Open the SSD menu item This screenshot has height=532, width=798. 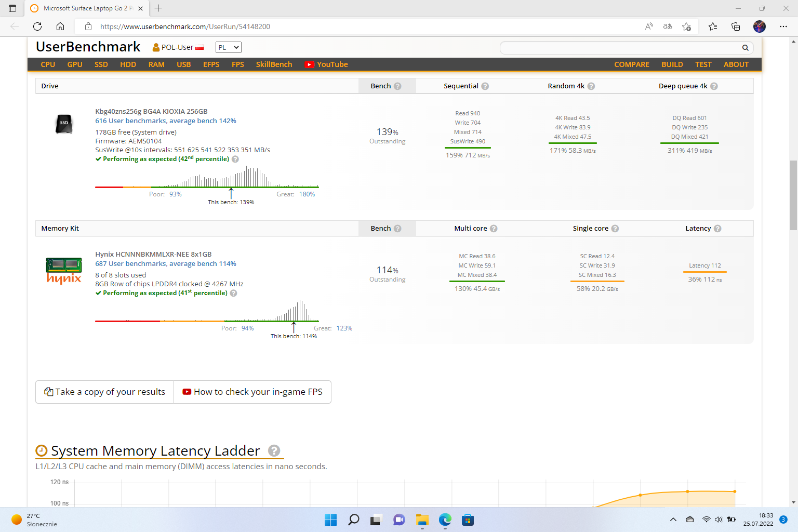click(x=101, y=64)
